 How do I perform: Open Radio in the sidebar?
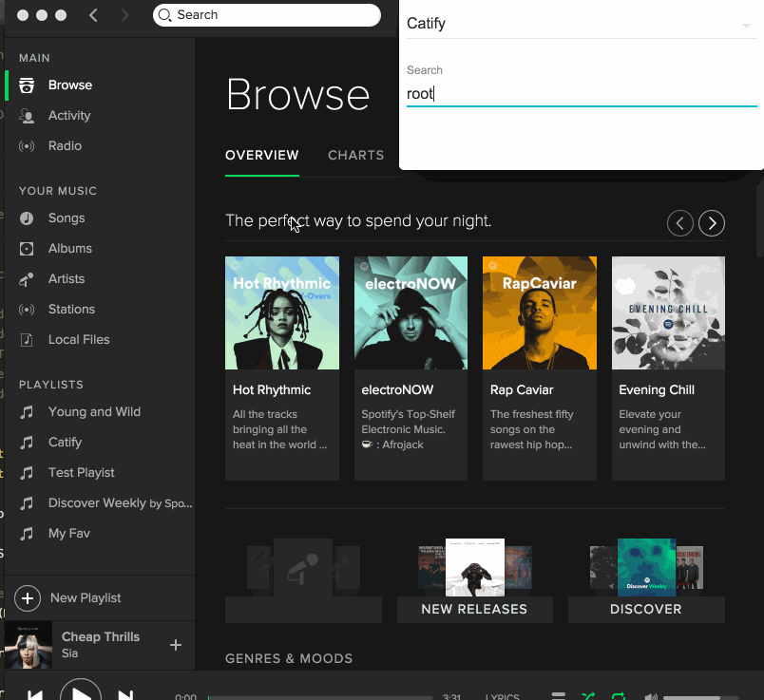coord(65,146)
